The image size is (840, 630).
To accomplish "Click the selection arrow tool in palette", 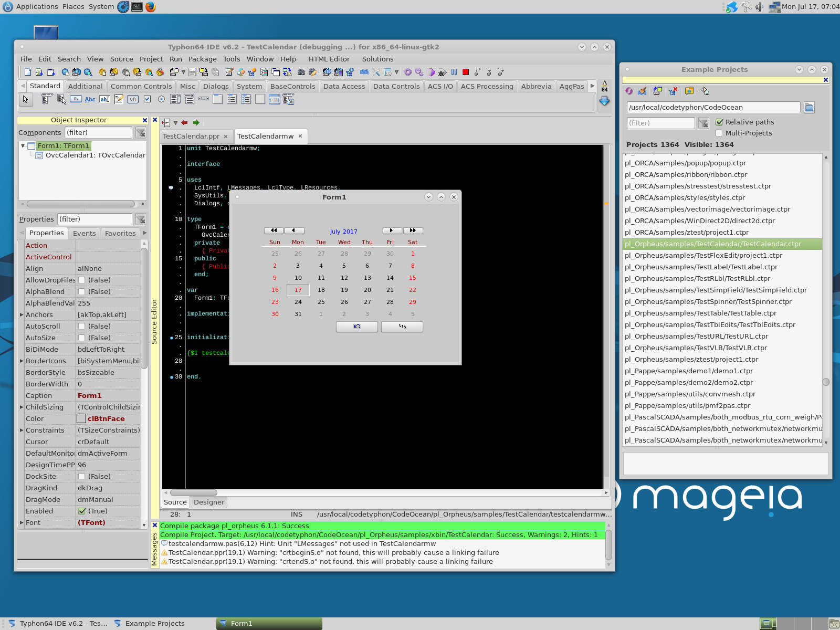I will coord(25,99).
